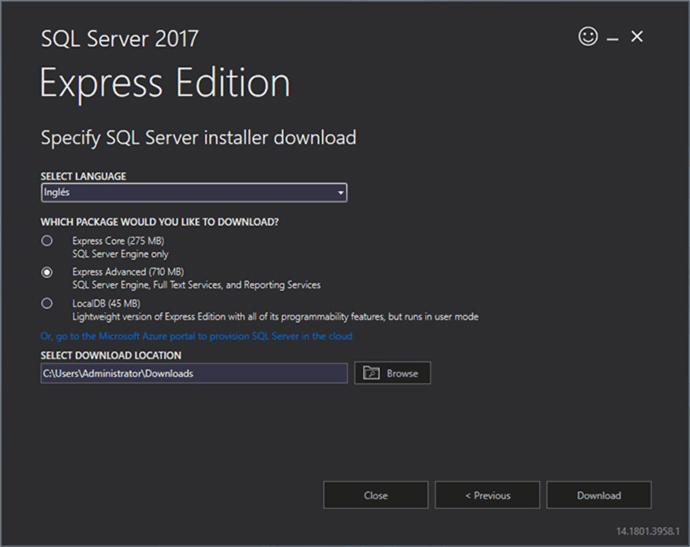Screen dimensions: 690x547
Task: Click the LocalDB (45 MB) label
Action: 106,303
